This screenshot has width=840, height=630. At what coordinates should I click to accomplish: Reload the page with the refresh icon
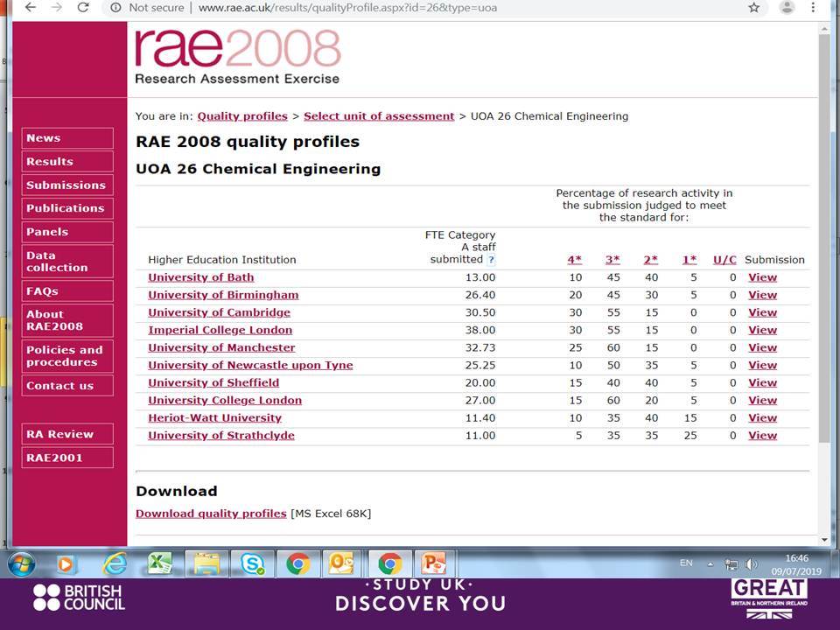83,8
